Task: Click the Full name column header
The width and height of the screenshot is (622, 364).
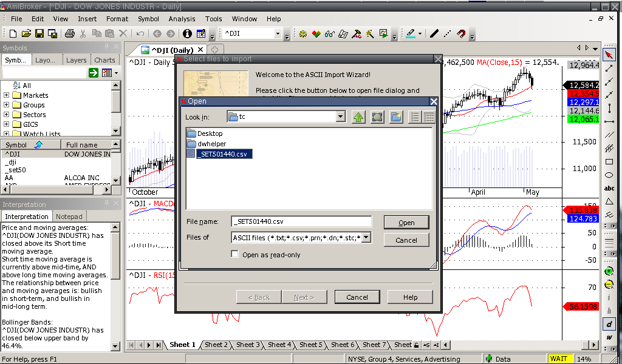Action: pos(86,145)
